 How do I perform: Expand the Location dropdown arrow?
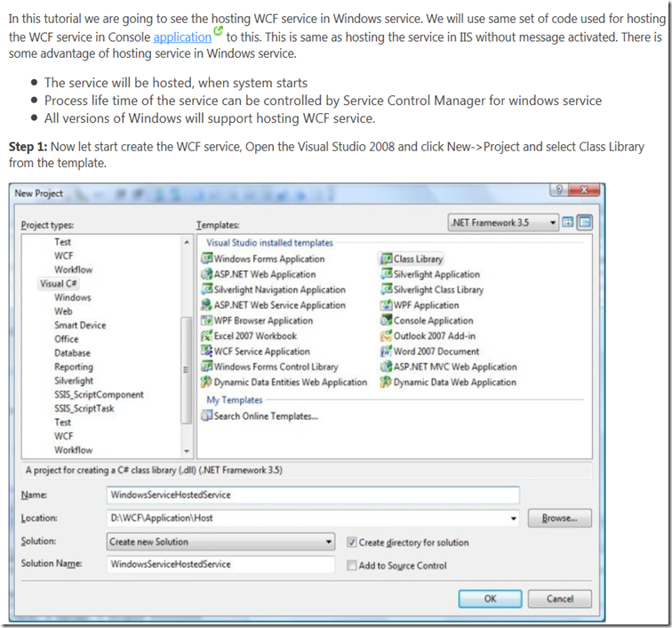pos(513,519)
